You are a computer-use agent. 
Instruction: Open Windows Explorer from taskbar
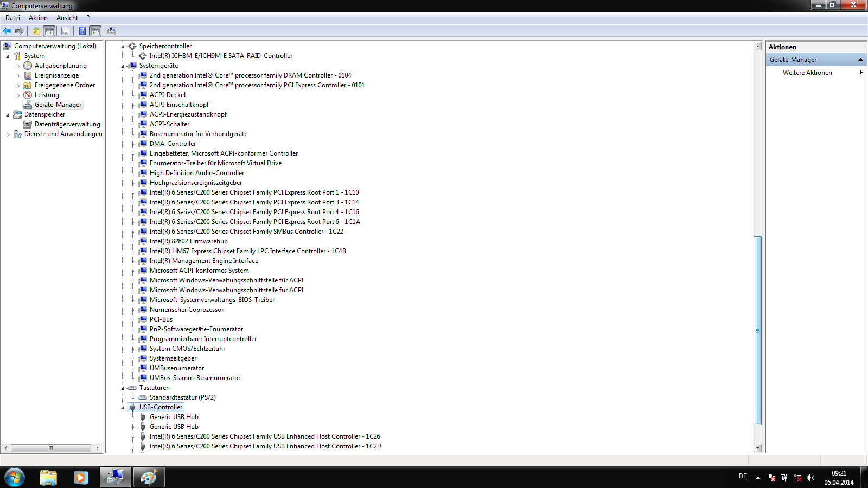48,477
